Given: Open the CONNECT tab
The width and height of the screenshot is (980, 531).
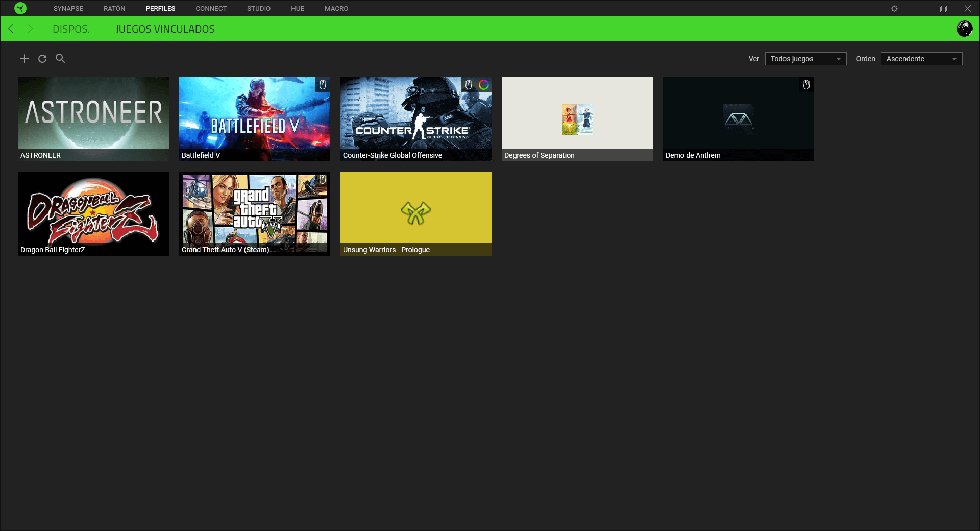Looking at the screenshot, I should tap(211, 9).
